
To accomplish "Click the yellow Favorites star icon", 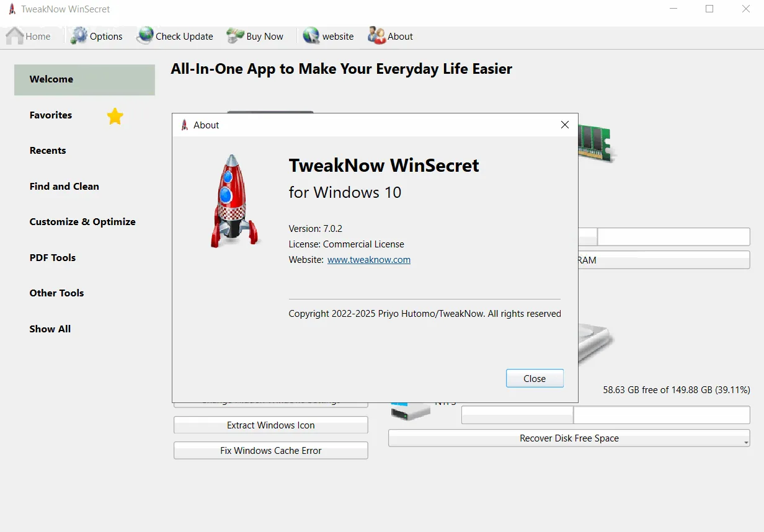I will (x=115, y=116).
